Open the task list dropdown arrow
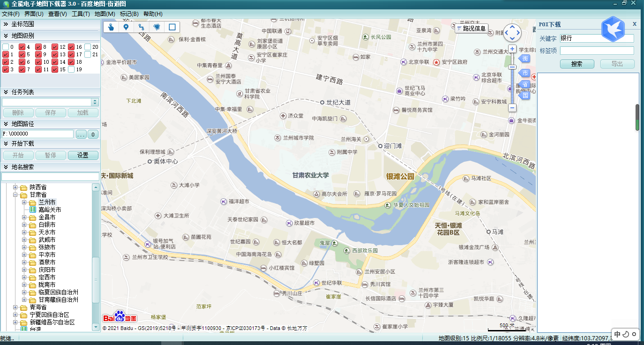The width and height of the screenshot is (644, 345). pyautogui.click(x=95, y=102)
